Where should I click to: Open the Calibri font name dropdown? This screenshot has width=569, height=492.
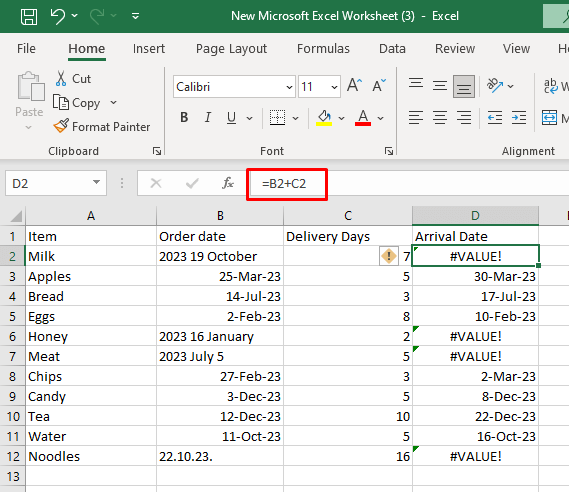tap(289, 87)
